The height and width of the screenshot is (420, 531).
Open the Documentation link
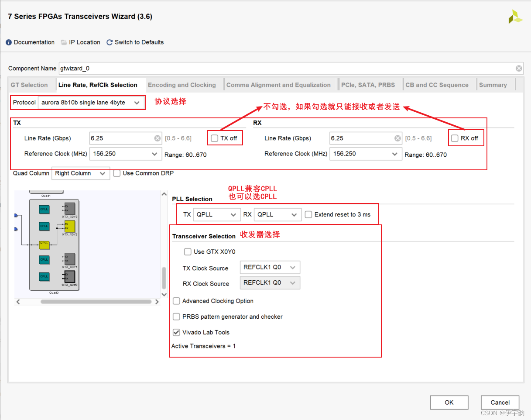click(34, 42)
